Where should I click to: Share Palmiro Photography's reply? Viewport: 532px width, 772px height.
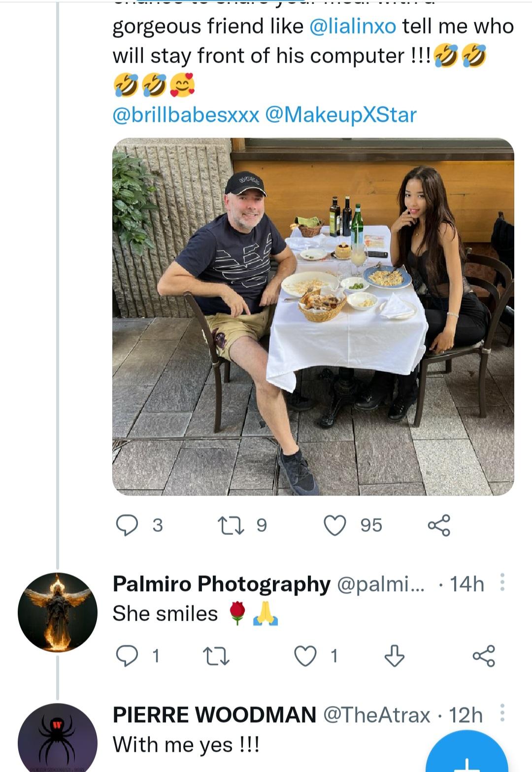click(x=484, y=656)
